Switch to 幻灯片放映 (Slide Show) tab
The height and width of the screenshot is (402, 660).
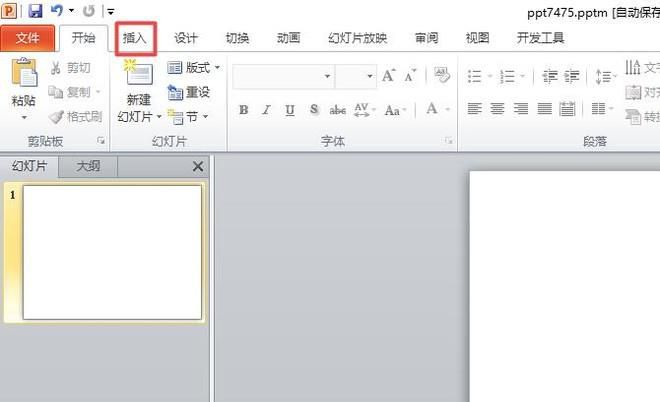(357, 38)
